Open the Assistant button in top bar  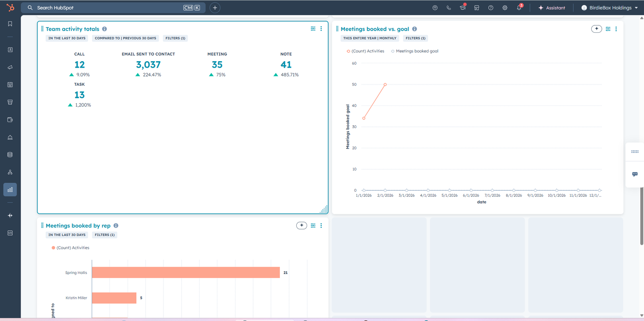[551, 8]
